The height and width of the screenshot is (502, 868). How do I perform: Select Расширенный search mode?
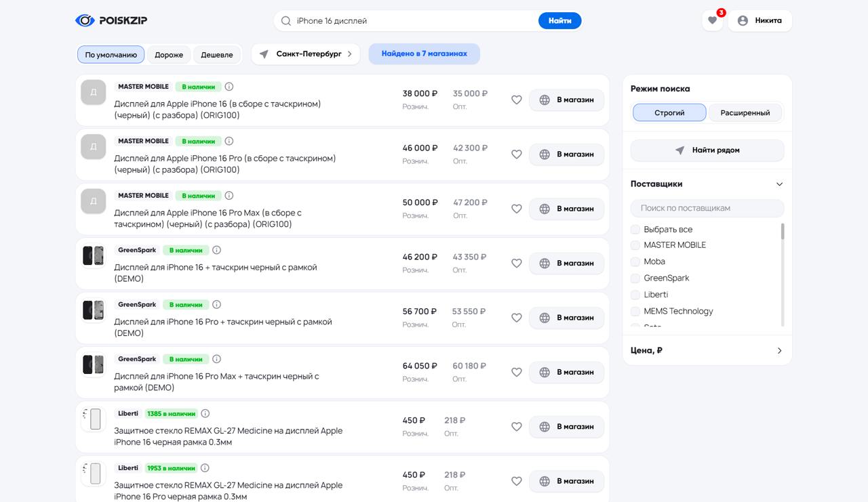745,112
